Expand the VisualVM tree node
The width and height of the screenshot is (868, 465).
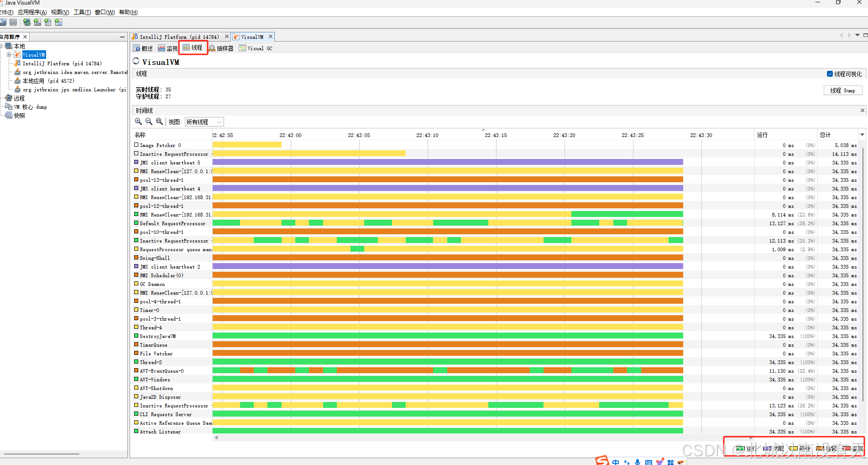(9, 55)
